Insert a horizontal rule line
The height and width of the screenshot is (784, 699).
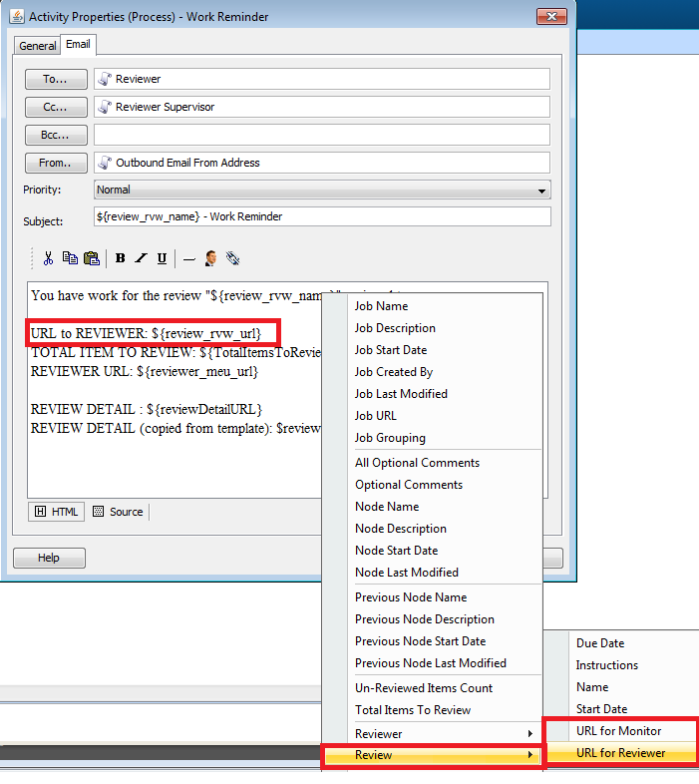[188, 258]
